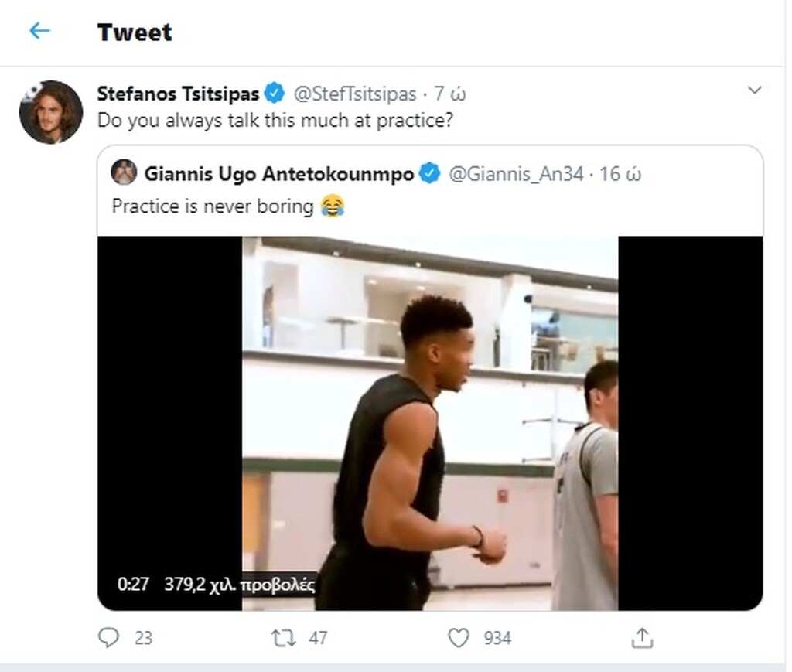Play the embedded practice video

pos(430,423)
